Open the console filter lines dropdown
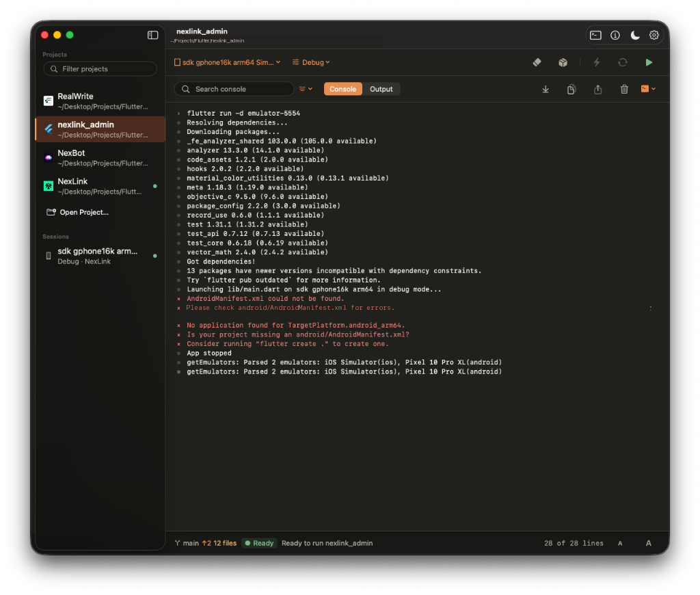This screenshot has height=595, width=700. pos(306,89)
